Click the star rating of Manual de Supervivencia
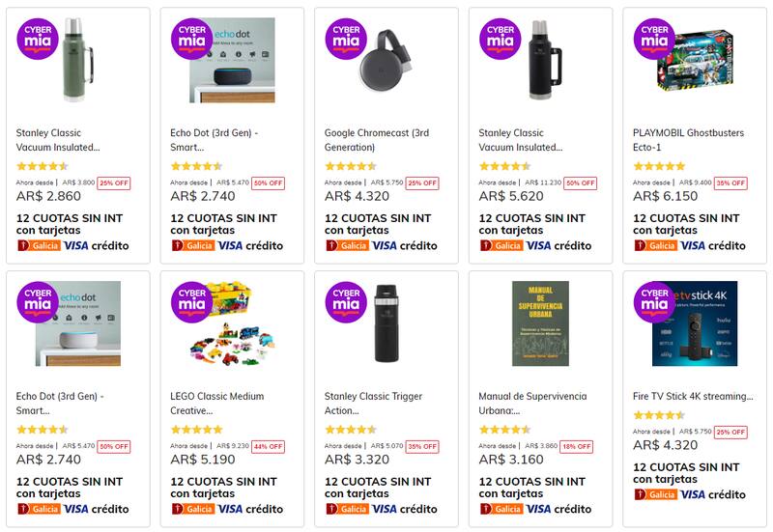Screen dimensions: 773x532 click(504, 430)
